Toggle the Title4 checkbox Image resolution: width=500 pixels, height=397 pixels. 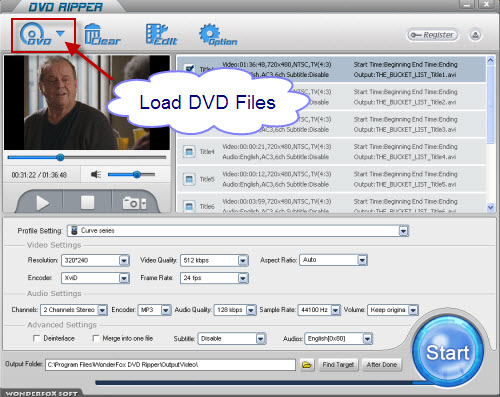pyautogui.click(x=189, y=152)
